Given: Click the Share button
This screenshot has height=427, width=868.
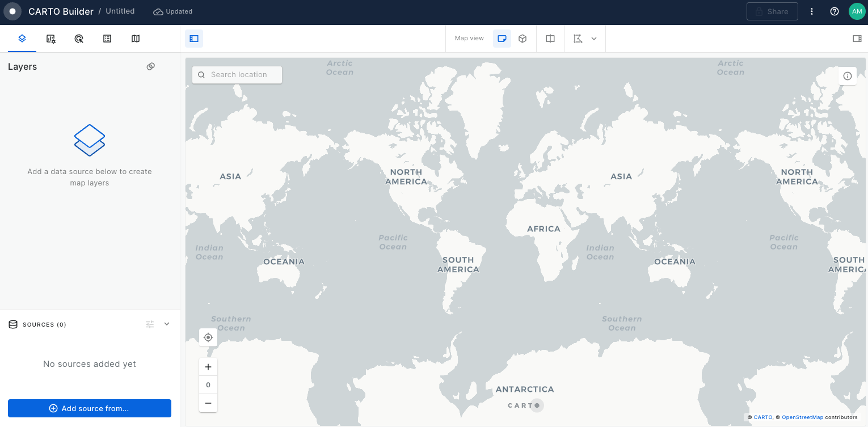Looking at the screenshot, I should pyautogui.click(x=772, y=11).
